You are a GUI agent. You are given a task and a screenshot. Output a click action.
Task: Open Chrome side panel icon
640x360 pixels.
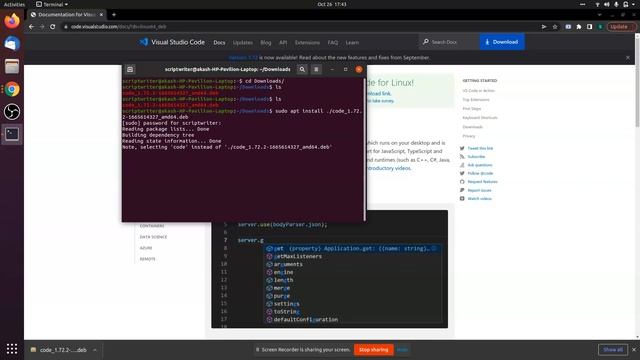coord(589,27)
